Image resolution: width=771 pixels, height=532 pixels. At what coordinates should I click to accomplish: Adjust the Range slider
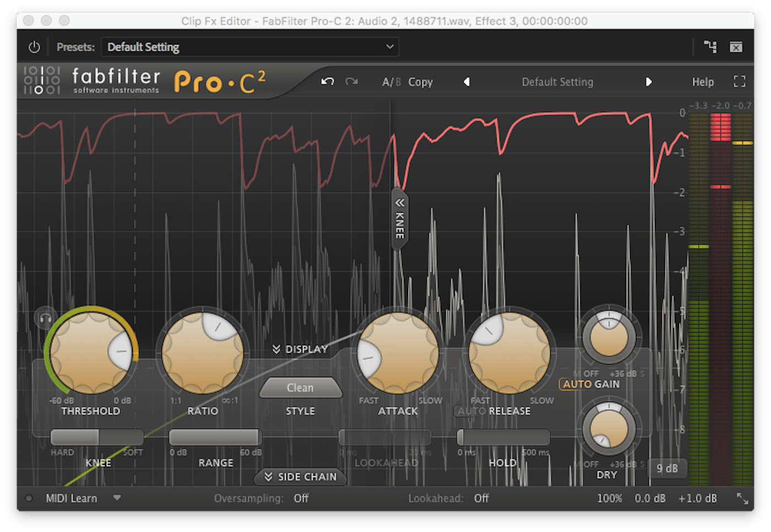coord(215,437)
